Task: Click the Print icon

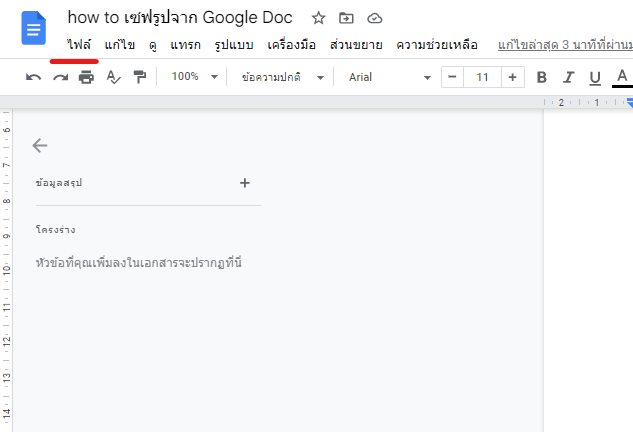Action: 86,77
